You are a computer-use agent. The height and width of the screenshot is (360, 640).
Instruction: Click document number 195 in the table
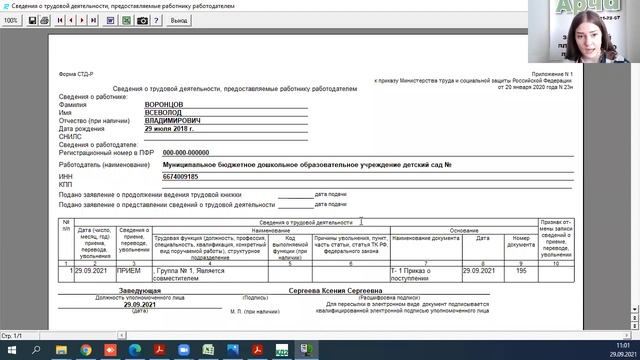521,271
